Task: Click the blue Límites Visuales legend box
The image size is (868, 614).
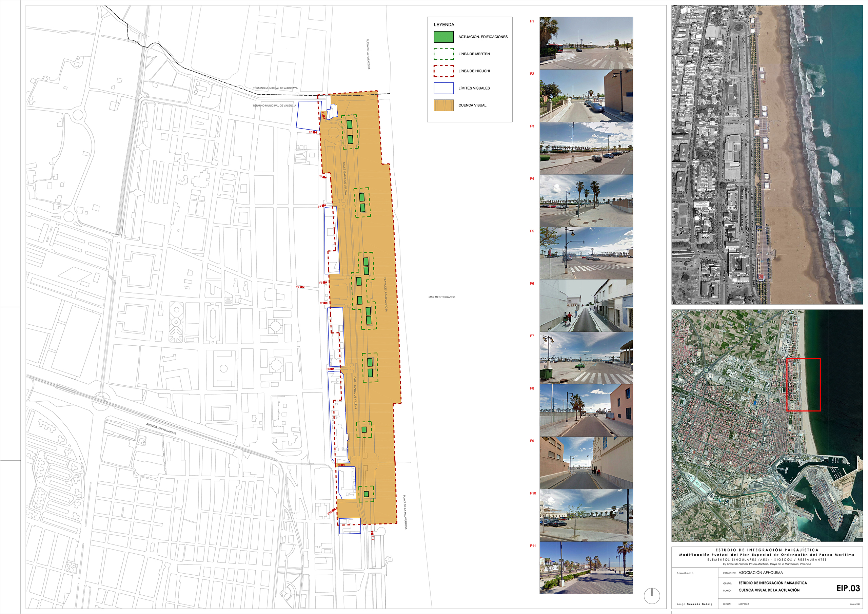Action: click(443, 88)
